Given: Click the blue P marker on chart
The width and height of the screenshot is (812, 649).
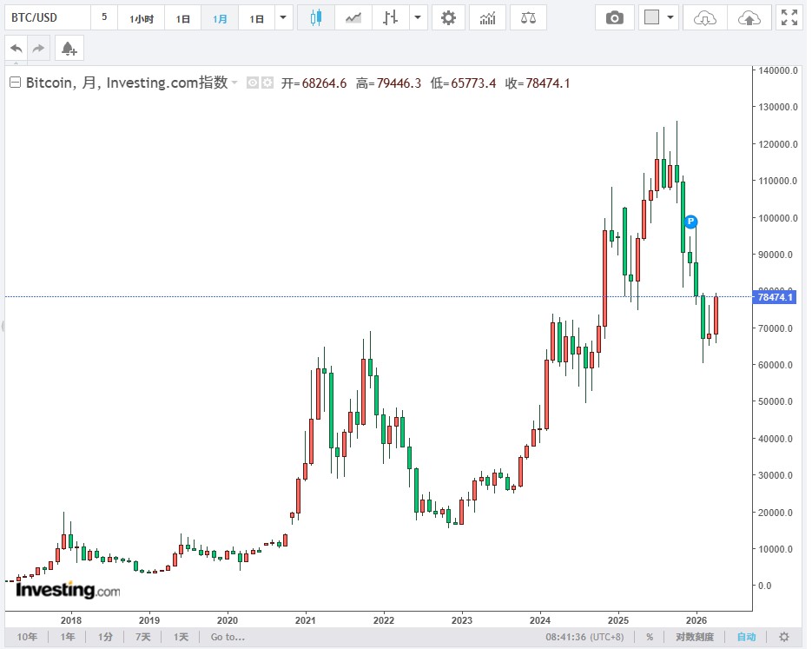Looking at the screenshot, I should 690,222.
